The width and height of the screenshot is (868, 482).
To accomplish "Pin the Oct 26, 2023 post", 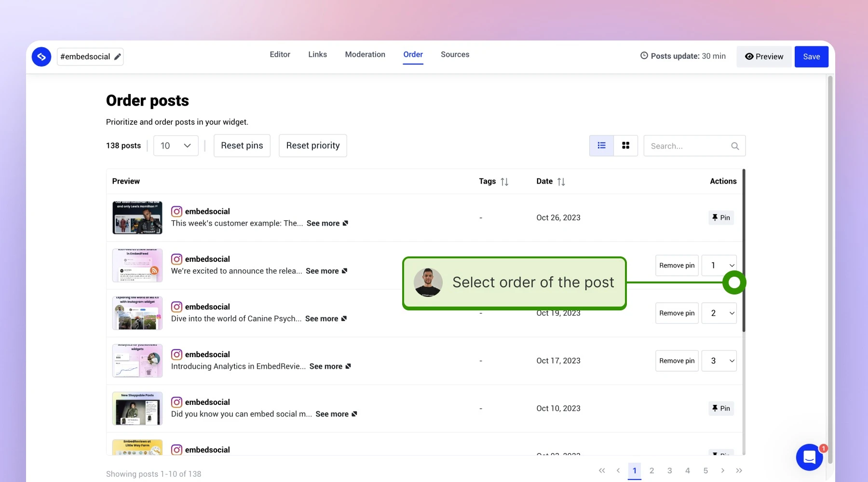I will 721,218.
